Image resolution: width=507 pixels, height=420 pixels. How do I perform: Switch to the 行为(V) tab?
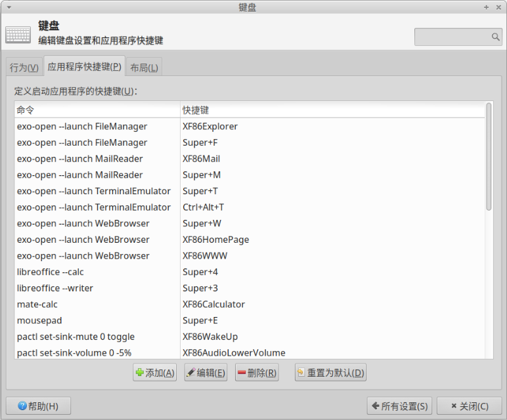tap(24, 68)
